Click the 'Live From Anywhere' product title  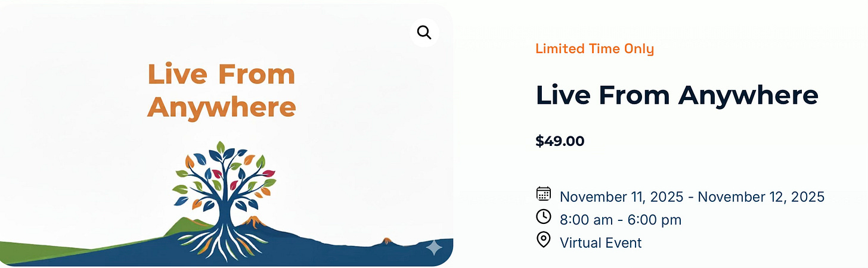[677, 95]
